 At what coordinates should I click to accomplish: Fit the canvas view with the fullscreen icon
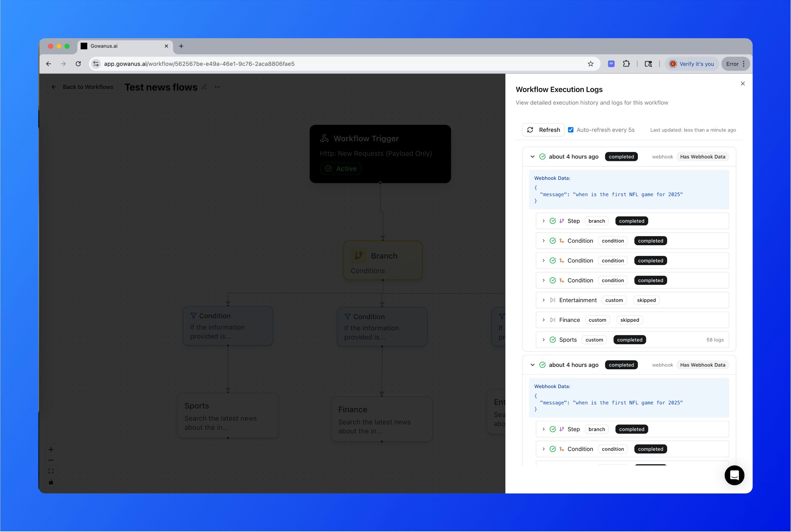click(x=51, y=471)
